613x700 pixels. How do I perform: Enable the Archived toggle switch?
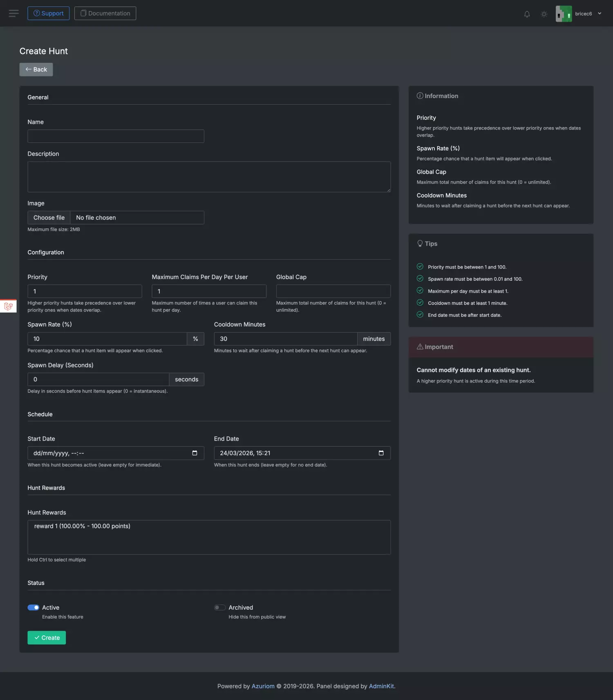220,607
